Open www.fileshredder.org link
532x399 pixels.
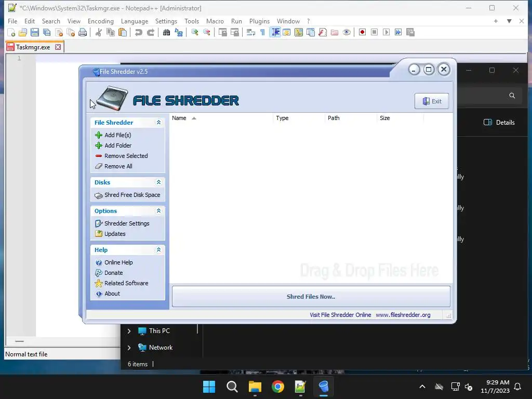(x=403, y=315)
